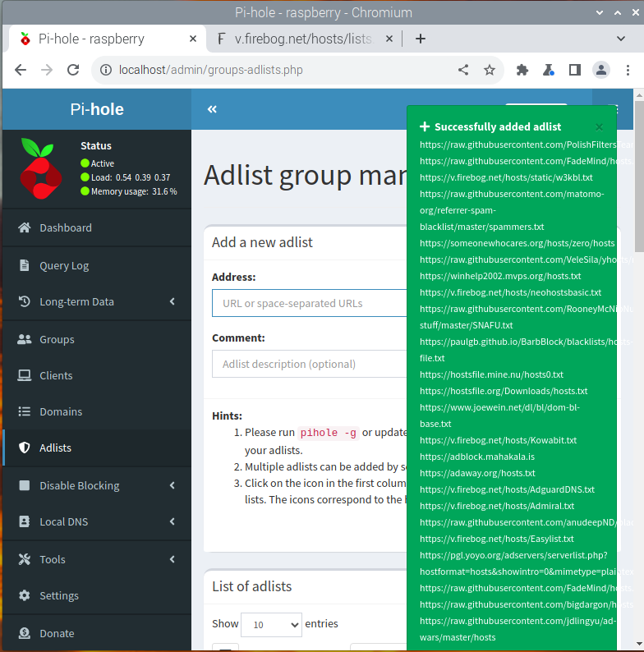The height and width of the screenshot is (652, 644).
Task: Click the Adlists shield icon
Action: click(24, 448)
